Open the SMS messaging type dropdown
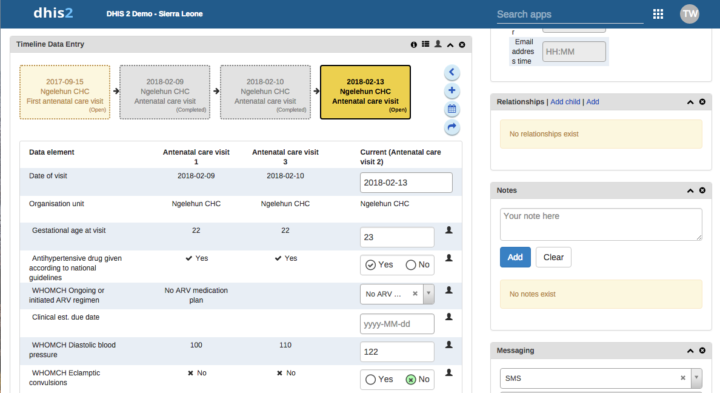The image size is (720, 393). click(x=697, y=378)
